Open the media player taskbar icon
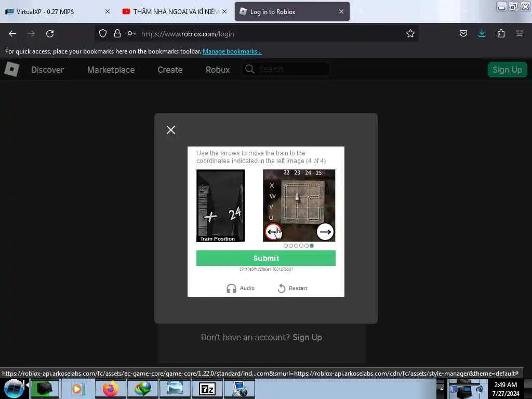 click(77, 389)
